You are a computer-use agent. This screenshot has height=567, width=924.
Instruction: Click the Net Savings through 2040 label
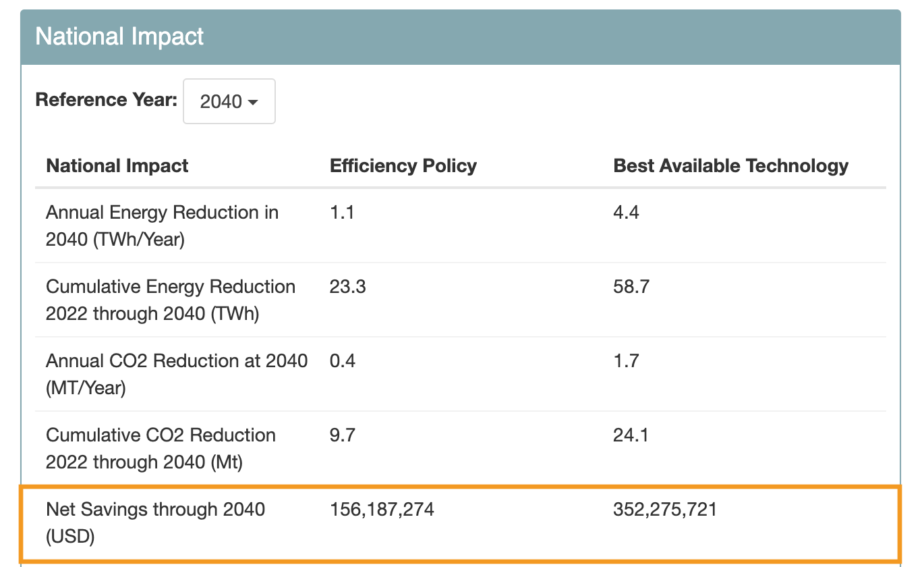[155, 522]
